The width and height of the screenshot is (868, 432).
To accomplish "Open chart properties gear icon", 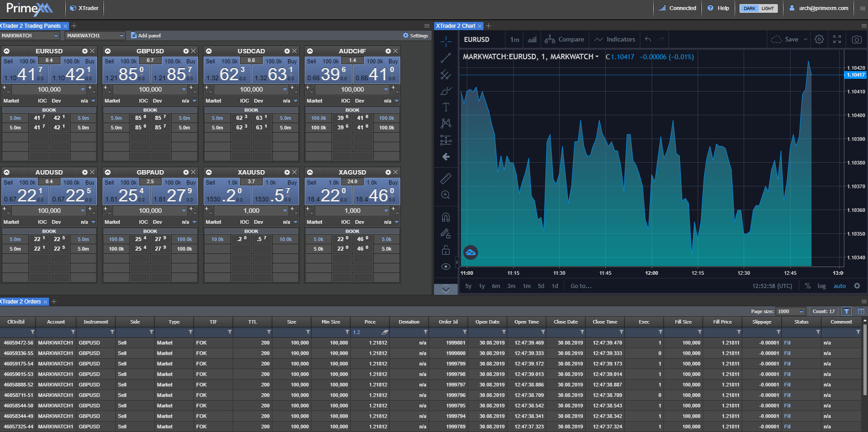I will 819,40.
